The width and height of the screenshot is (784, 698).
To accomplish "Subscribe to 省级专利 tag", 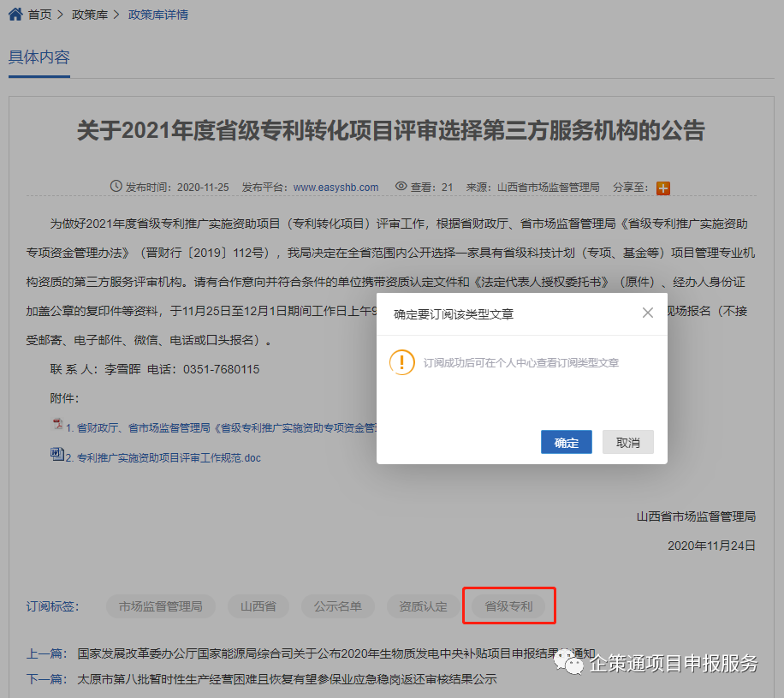I will 508,606.
